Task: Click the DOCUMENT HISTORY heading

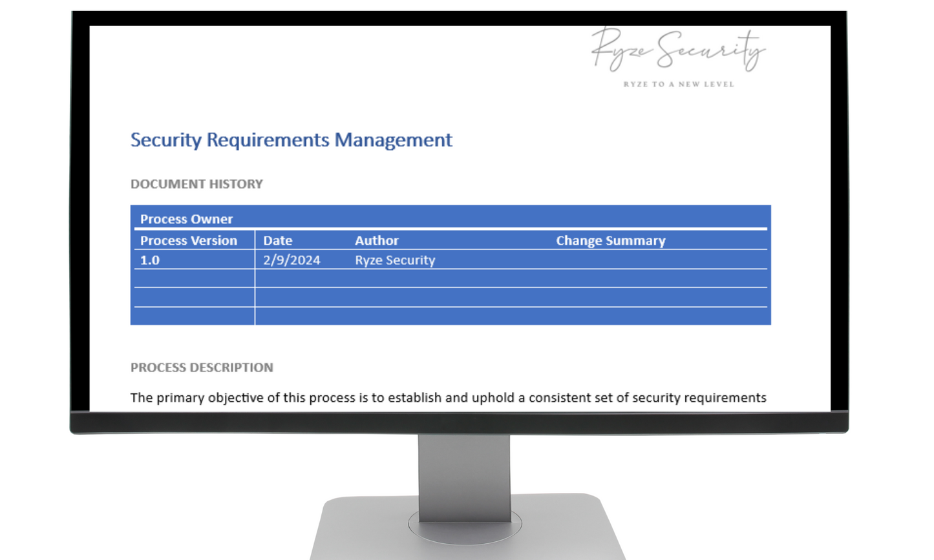Action: pyautogui.click(x=196, y=184)
